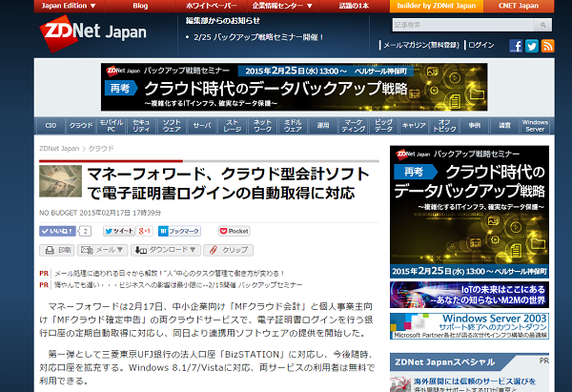The height and width of the screenshot is (392, 572).
Task: Click the login link
Action: click(481, 45)
